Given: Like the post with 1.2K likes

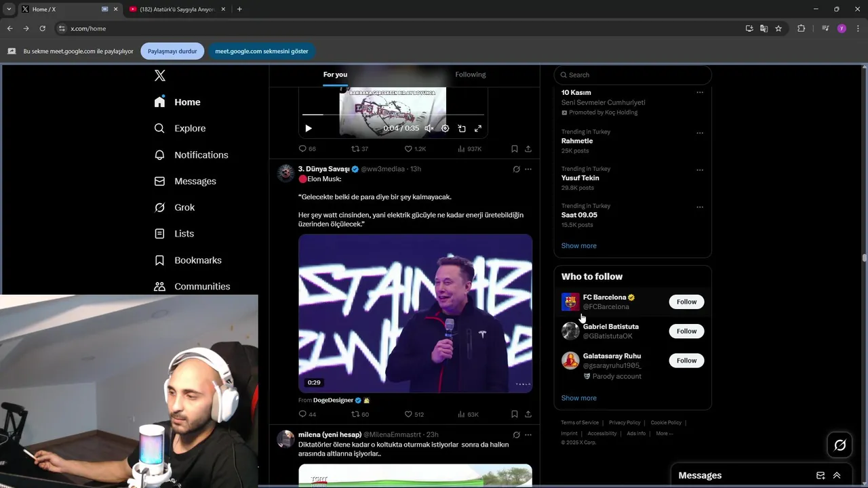Looking at the screenshot, I should tap(415, 148).
